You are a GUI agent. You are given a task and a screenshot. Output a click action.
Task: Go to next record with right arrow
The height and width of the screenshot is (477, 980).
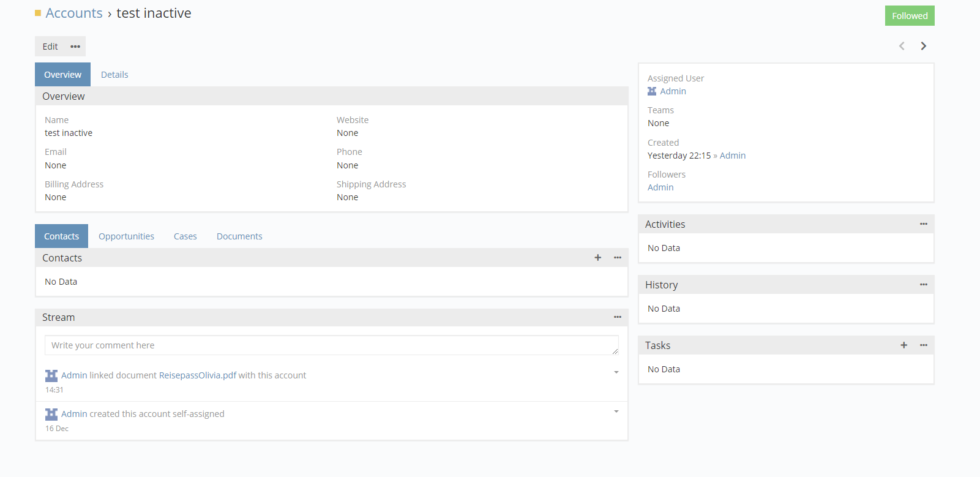tap(923, 46)
